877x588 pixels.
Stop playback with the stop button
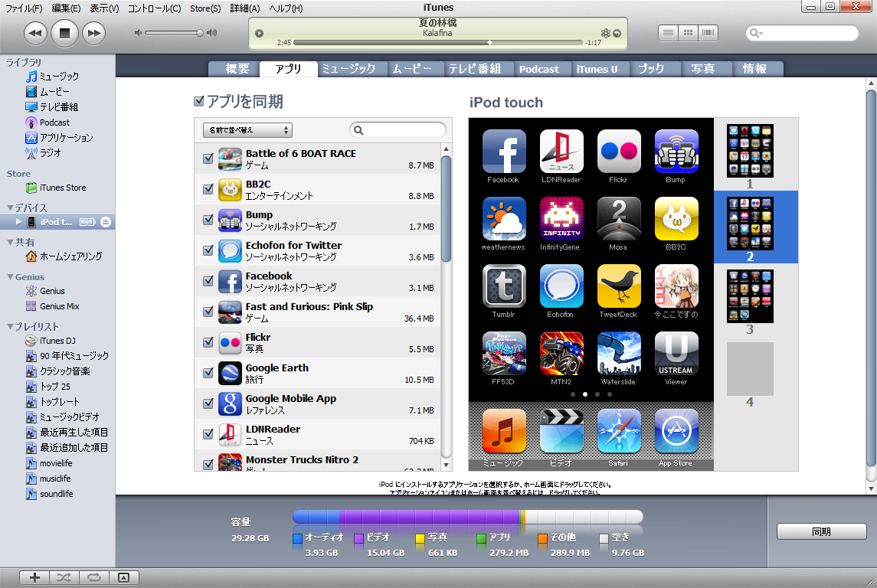point(64,33)
